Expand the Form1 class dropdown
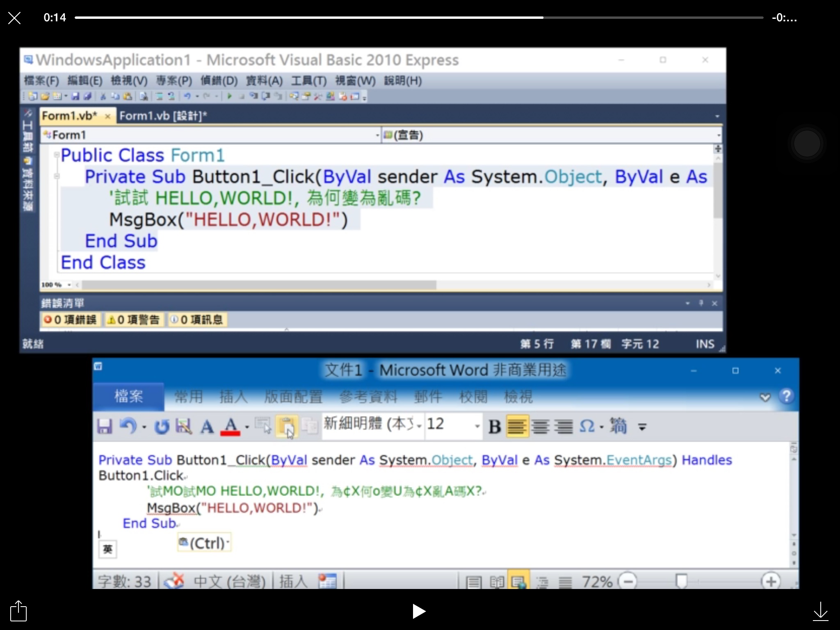 [x=377, y=135]
